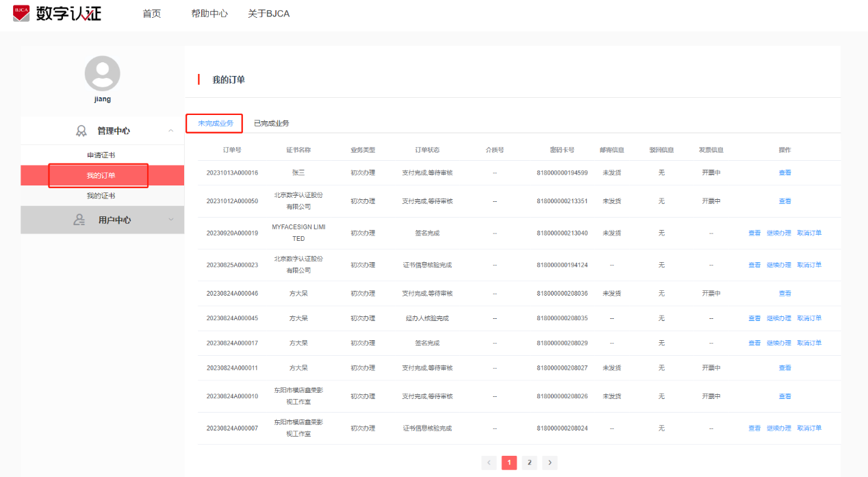Click card number 818000000208024
Viewport: 868px width, 477px height.
tap(562, 428)
